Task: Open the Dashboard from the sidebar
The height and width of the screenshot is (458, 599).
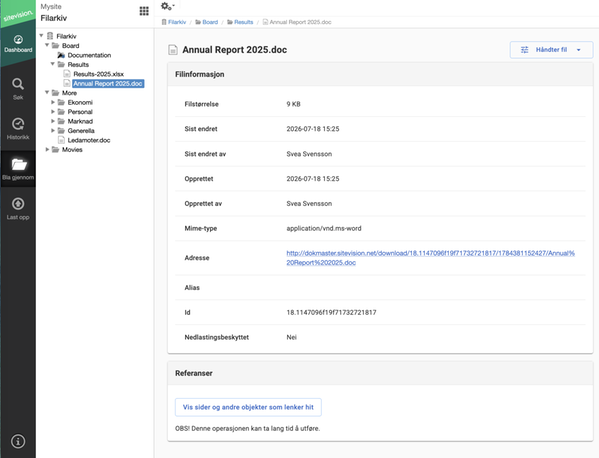Action: pyautogui.click(x=18, y=44)
